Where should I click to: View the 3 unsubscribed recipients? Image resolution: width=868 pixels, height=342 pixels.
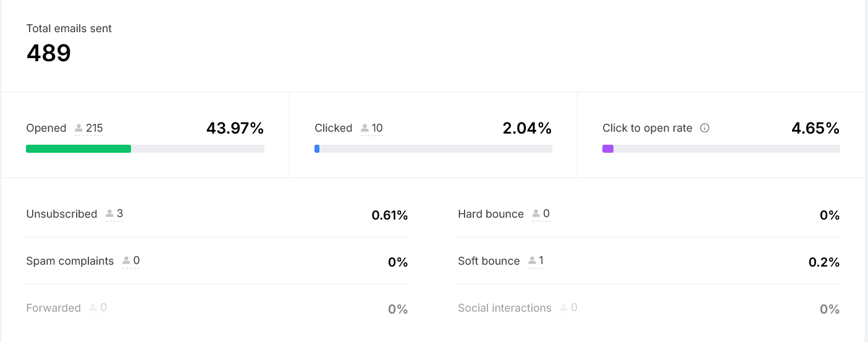[120, 213]
